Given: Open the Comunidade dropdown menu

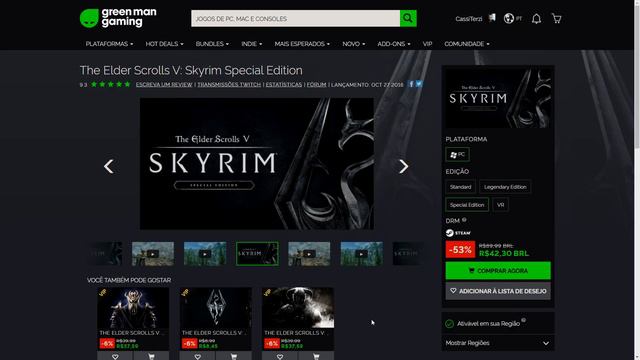Looking at the screenshot, I should click(x=467, y=44).
